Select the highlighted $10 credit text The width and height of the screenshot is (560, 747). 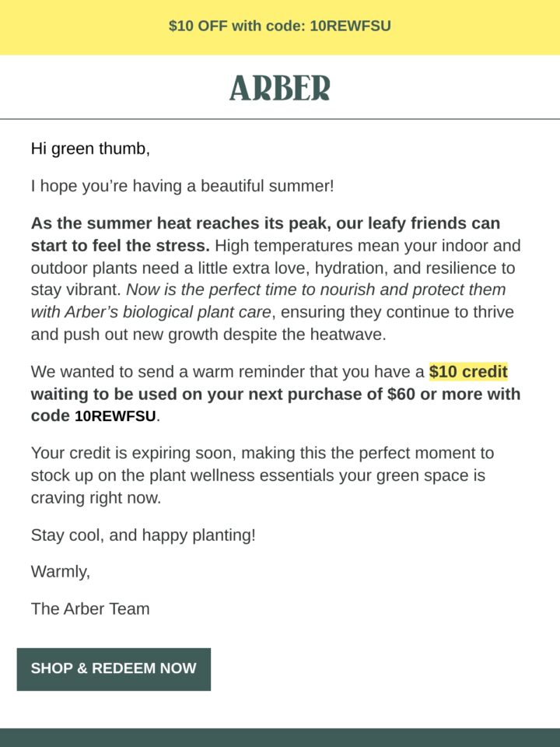tap(468, 372)
